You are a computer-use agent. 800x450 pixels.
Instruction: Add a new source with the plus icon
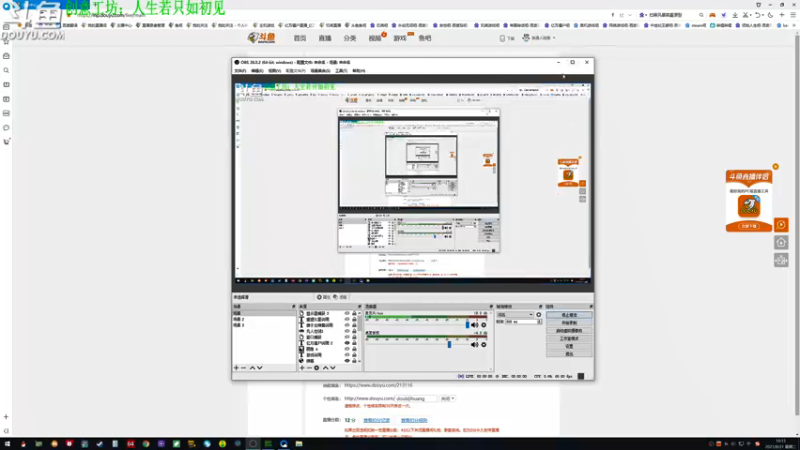302,368
